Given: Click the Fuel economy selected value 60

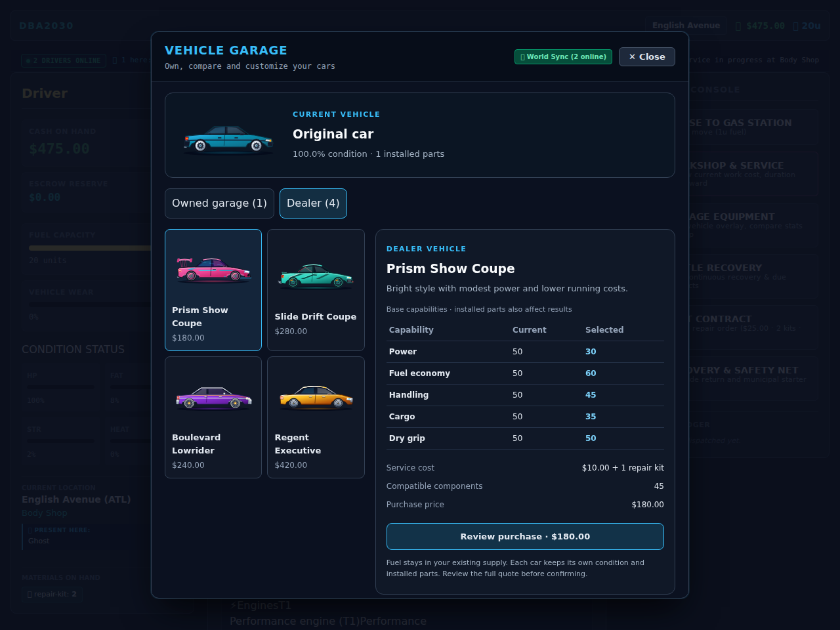Looking at the screenshot, I should click(x=591, y=373).
